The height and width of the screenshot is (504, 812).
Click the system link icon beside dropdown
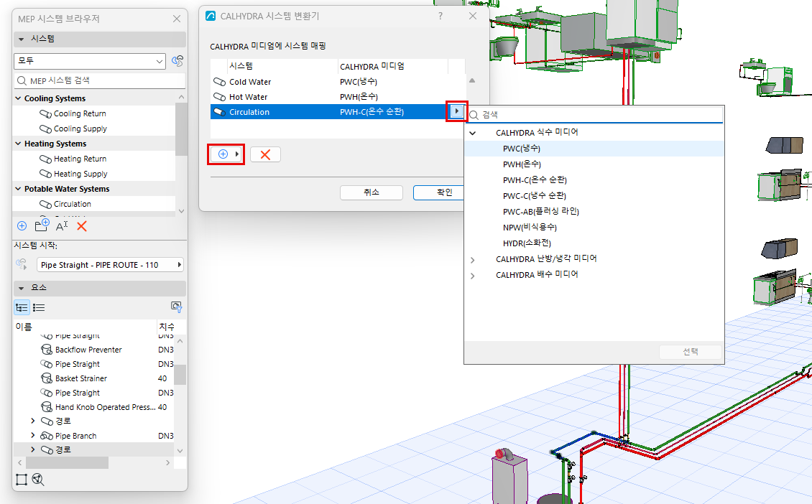coord(177,61)
